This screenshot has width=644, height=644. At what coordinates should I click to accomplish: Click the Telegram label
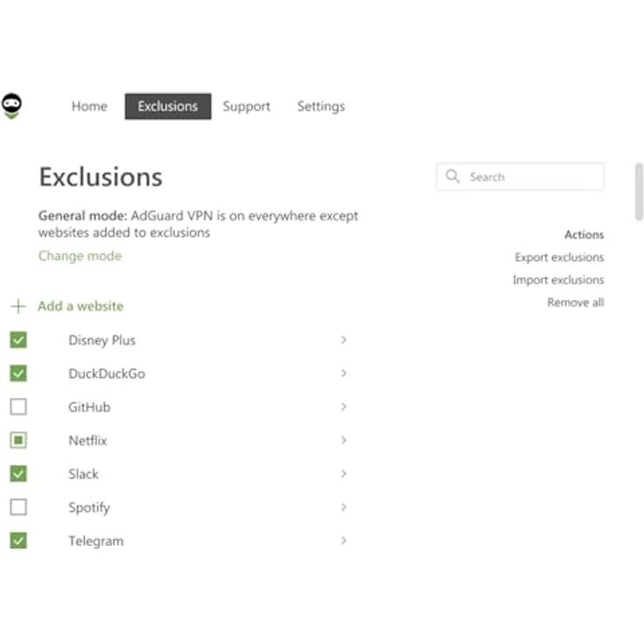click(x=96, y=542)
